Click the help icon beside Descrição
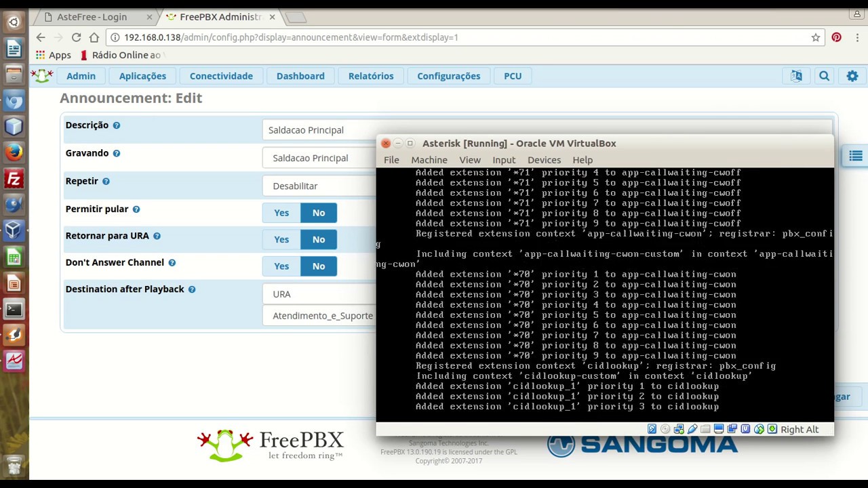 pyautogui.click(x=117, y=125)
